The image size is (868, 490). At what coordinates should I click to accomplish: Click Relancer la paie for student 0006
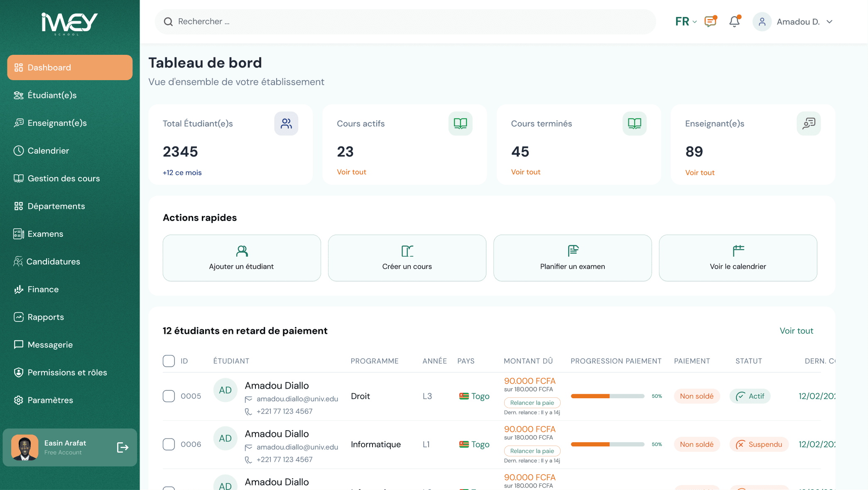[532, 451]
